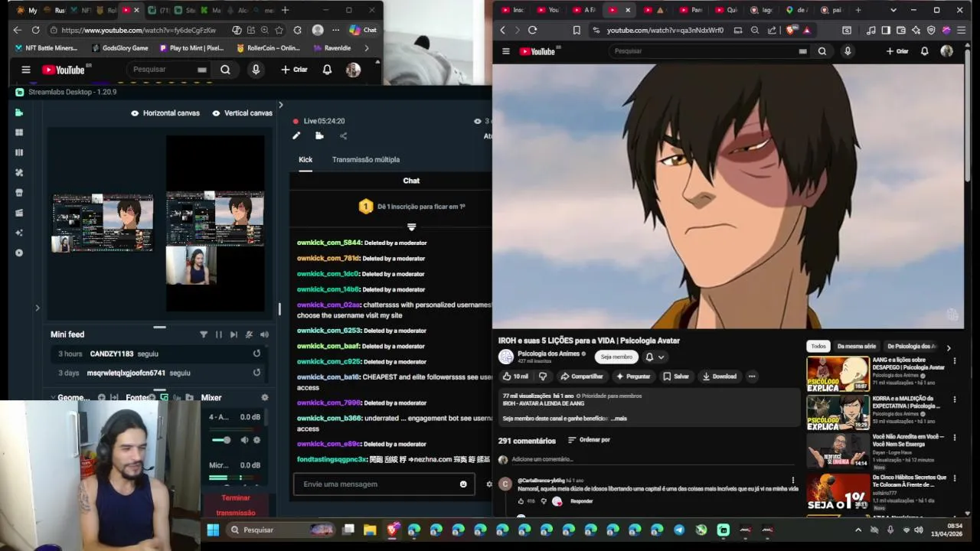Open notifications bell in left YouTube window

327,70
